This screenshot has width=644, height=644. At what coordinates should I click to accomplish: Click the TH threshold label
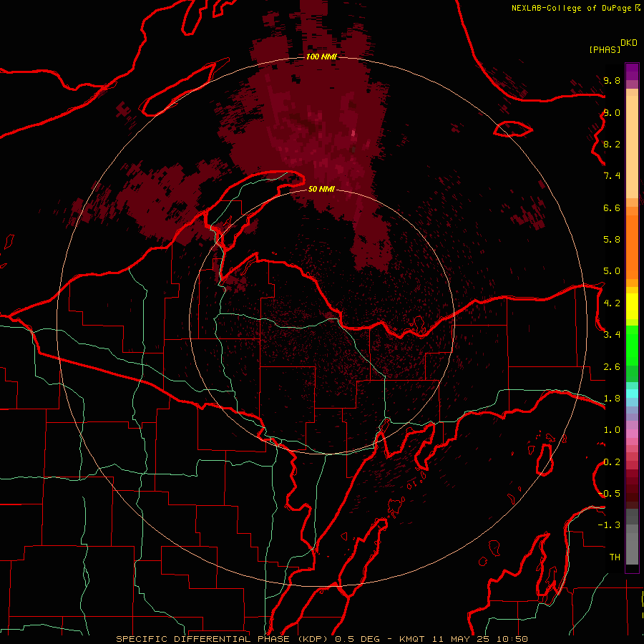[615, 557]
